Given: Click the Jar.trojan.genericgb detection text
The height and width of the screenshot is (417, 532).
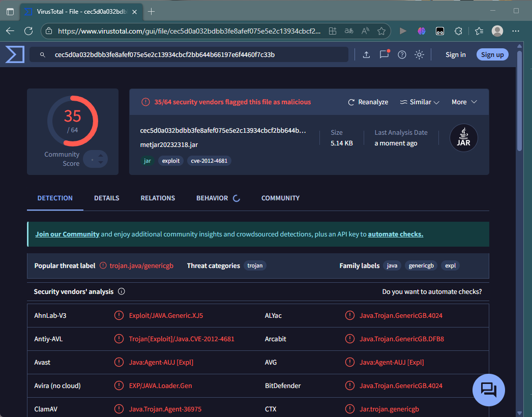Looking at the screenshot, I should tap(389, 409).
